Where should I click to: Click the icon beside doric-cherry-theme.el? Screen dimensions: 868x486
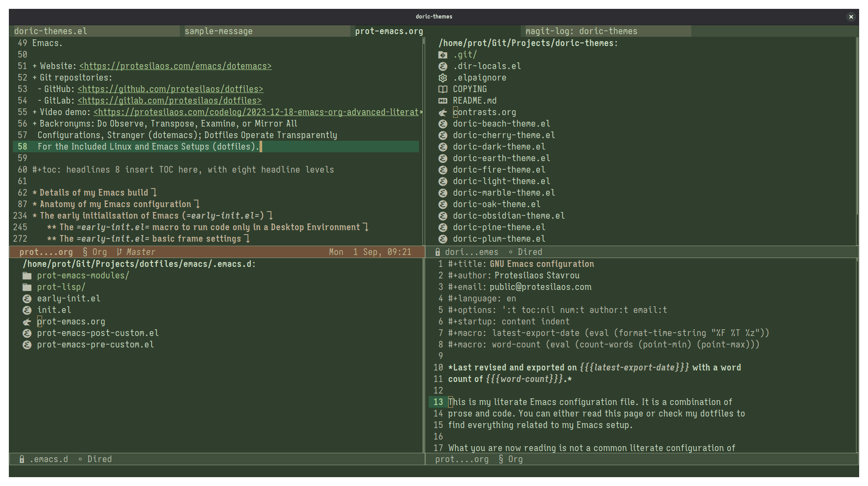[442, 135]
